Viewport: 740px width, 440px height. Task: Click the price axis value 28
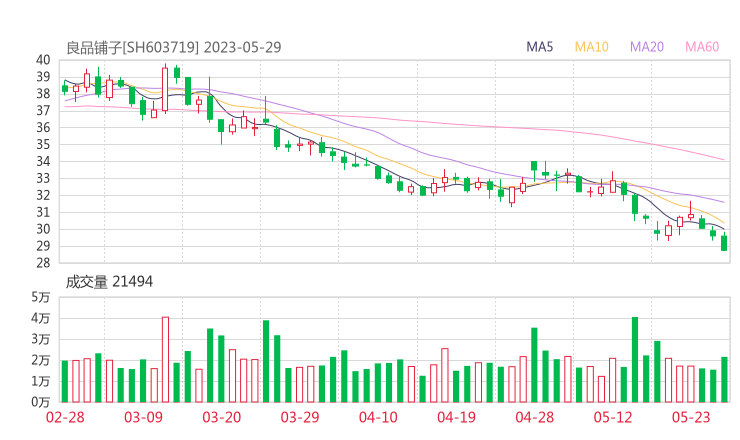point(43,263)
